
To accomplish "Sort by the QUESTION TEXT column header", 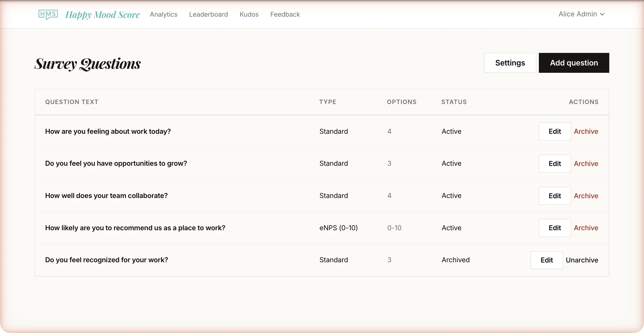I will (71, 102).
